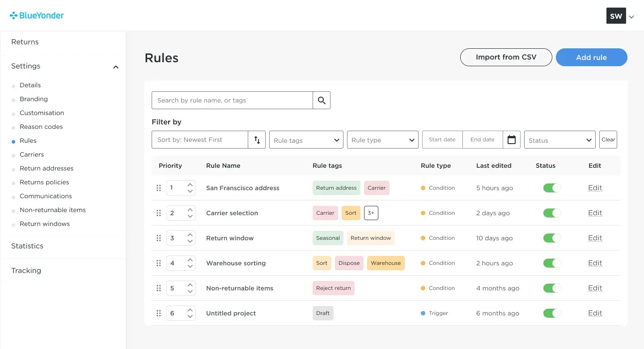Edit the Non-returnable items rule

click(x=595, y=288)
